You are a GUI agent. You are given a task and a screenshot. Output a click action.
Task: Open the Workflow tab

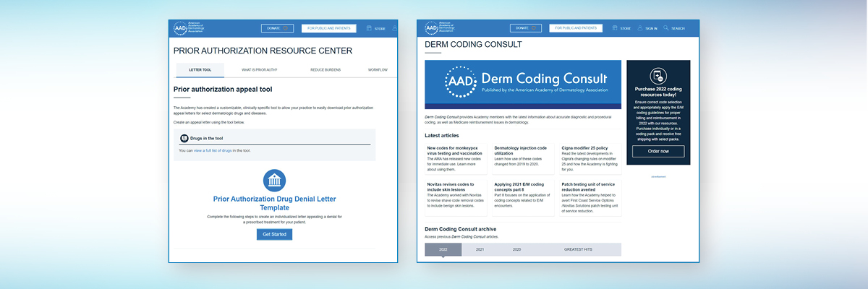tap(378, 70)
